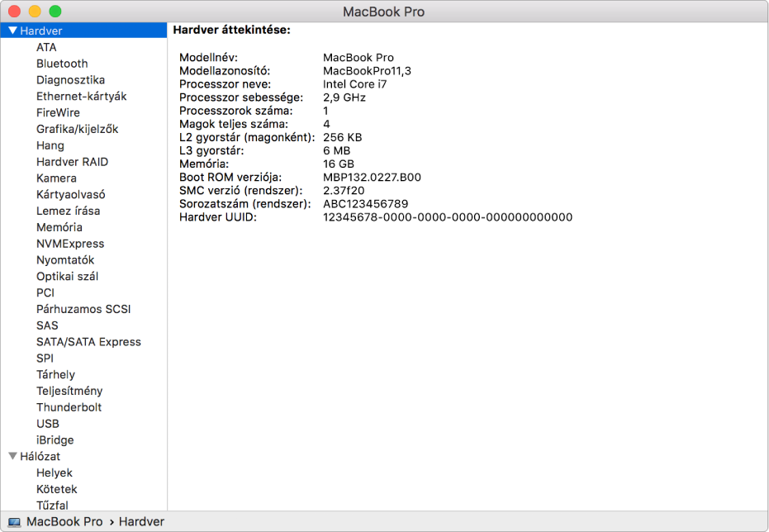Click L3 cache value 6 MB
Screen dimensions: 769x532
[x=336, y=151]
